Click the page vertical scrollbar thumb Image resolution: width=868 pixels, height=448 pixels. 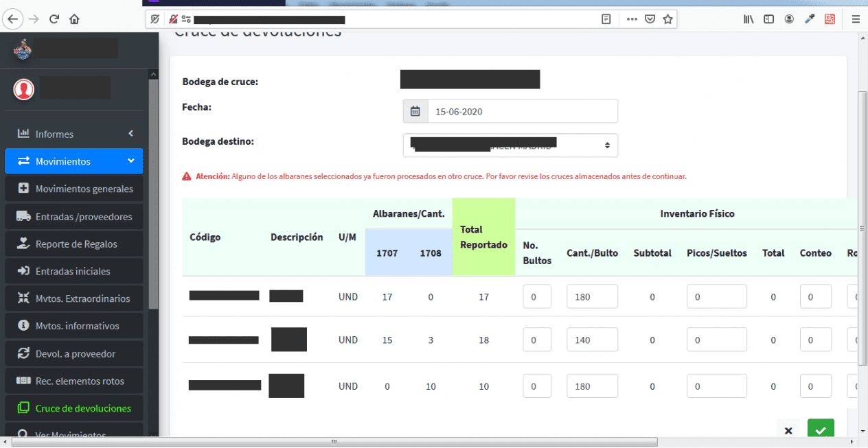tap(863, 228)
